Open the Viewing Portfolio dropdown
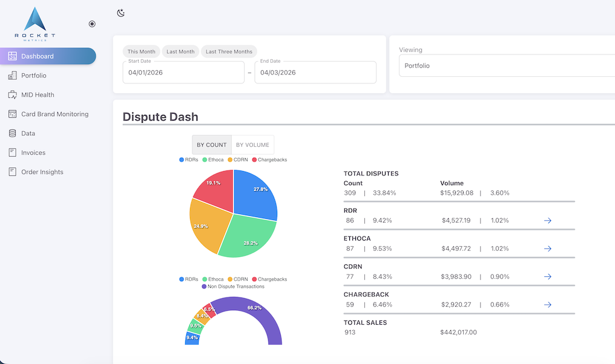 (x=506, y=65)
